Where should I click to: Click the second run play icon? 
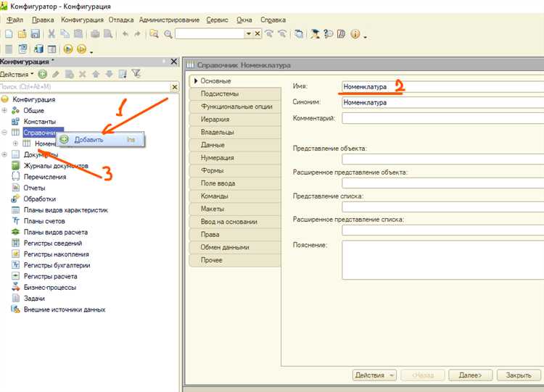81,49
